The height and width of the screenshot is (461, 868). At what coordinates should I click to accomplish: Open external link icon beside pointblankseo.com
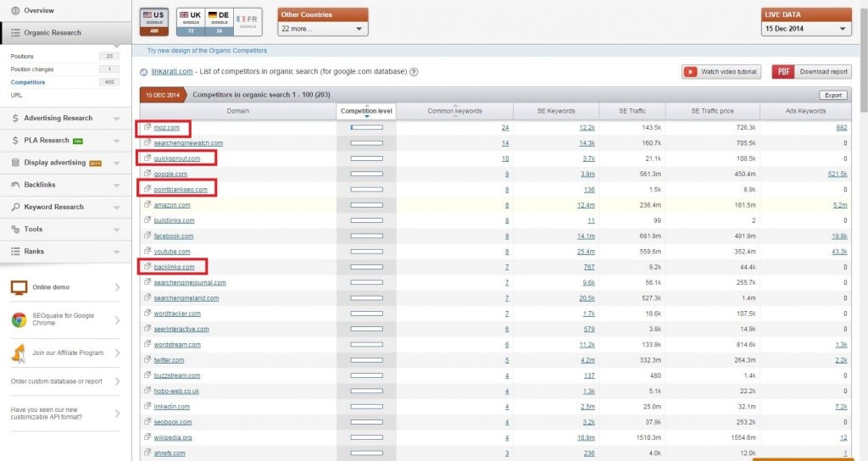click(x=147, y=189)
